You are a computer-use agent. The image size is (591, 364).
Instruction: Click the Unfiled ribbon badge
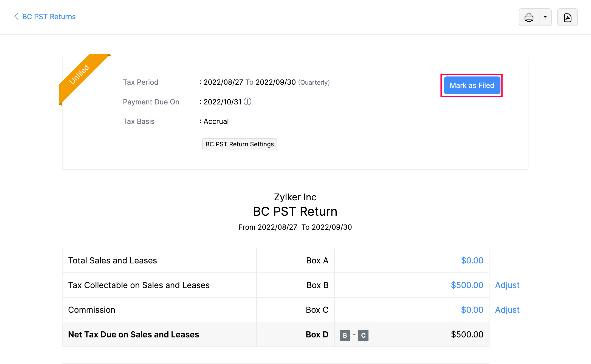79,74
